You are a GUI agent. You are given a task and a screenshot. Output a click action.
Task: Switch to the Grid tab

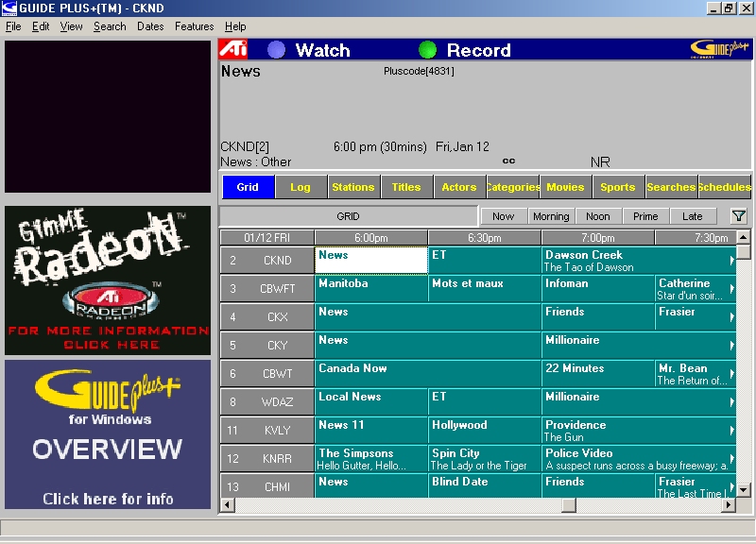click(x=248, y=187)
